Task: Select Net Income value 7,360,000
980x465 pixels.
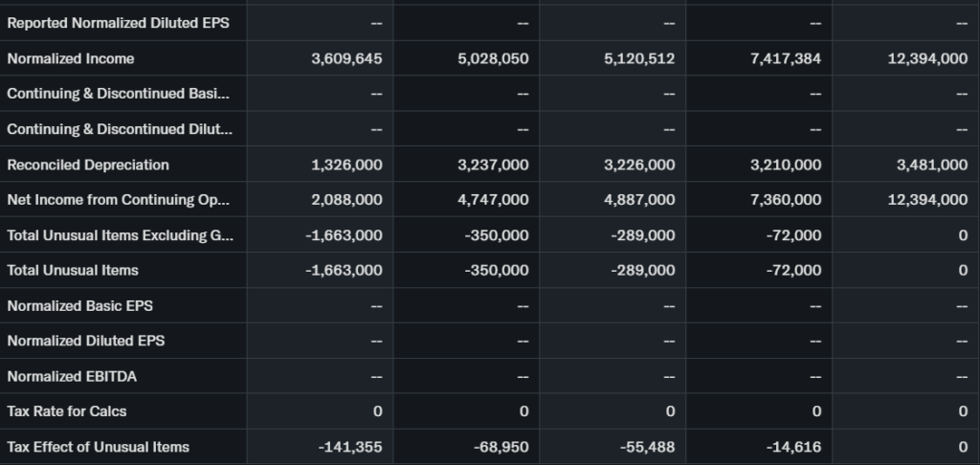Action: click(785, 200)
